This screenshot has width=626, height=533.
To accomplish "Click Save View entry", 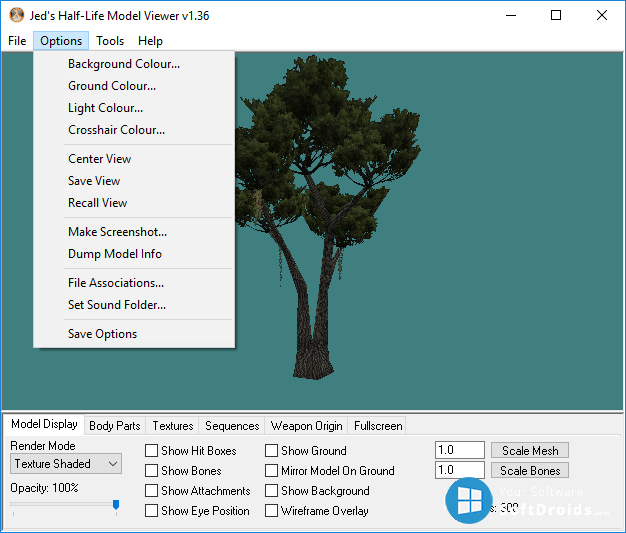I will pos(134,181).
